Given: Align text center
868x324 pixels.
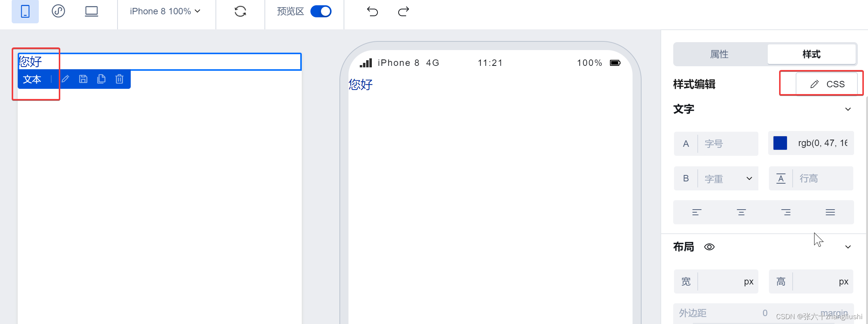Looking at the screenshot, I should [x=741, y=212].
